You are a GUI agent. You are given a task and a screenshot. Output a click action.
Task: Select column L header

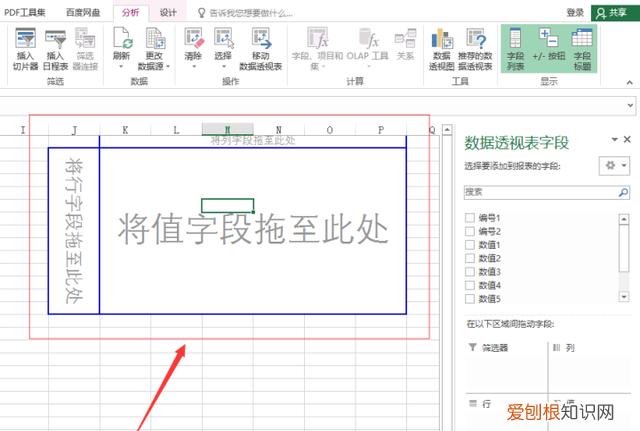coord(176,130)
